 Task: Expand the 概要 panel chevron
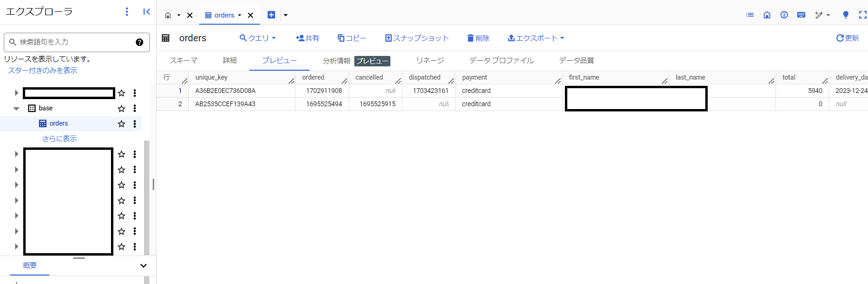(x=143, y=266)
